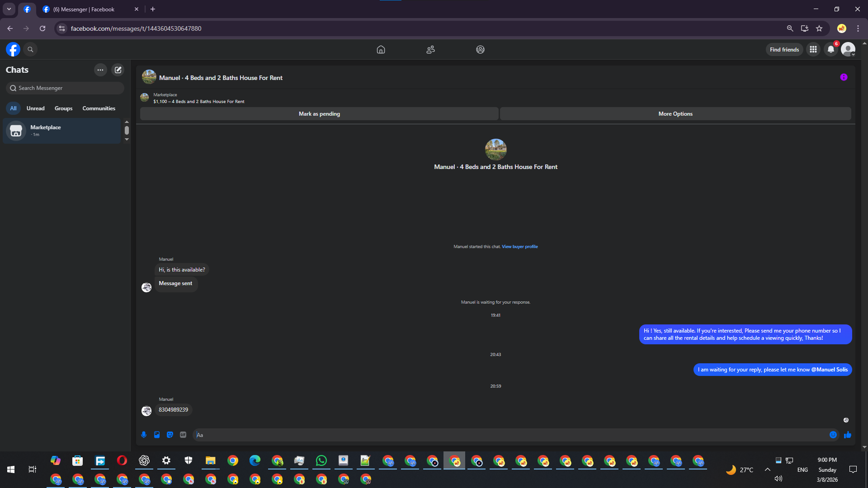868x488 pixels.
Task: Open the View buyer profile link
Action: [x=519, y=247]
